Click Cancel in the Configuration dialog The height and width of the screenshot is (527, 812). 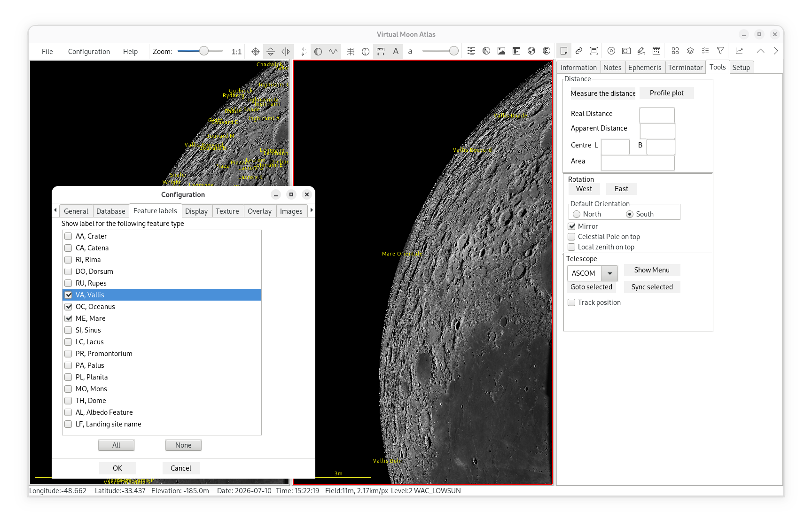(181, 468)
